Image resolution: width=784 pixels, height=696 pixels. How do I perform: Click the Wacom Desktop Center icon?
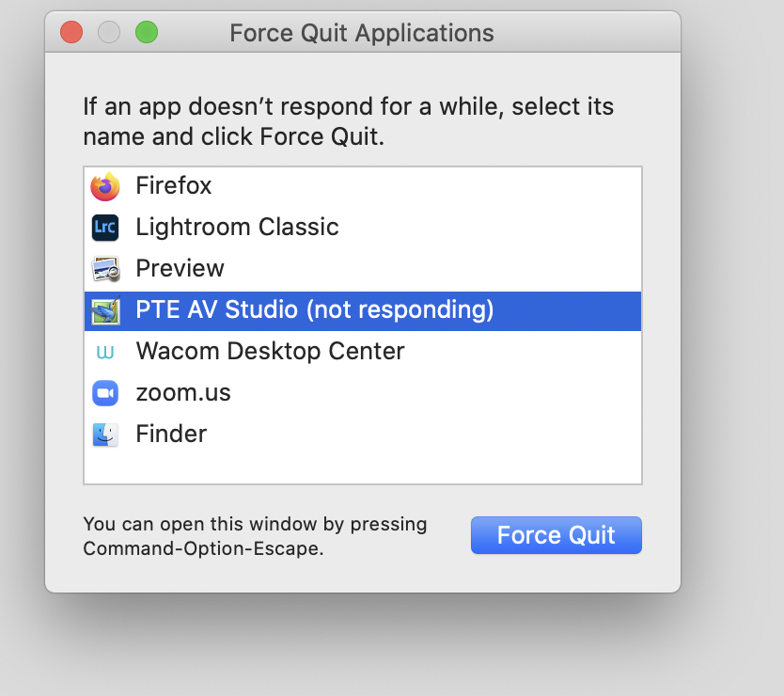105,352
